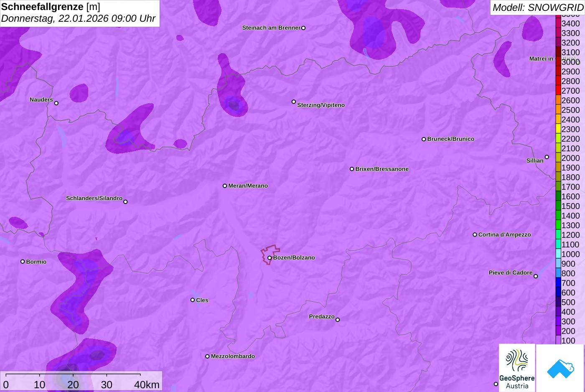The image size is (585, 392).
Task: Click the Schlanders/Silandro marker dot
Action: [x=125, y=202]
